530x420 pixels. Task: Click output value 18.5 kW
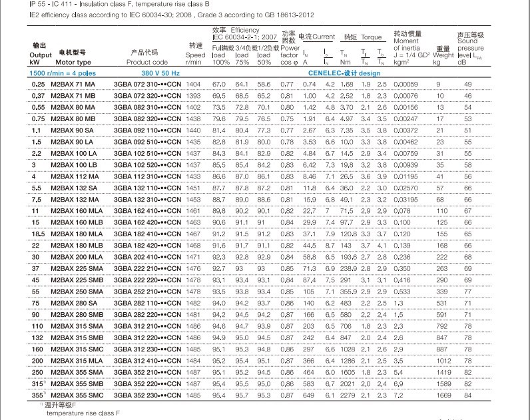tap(38, 234)
